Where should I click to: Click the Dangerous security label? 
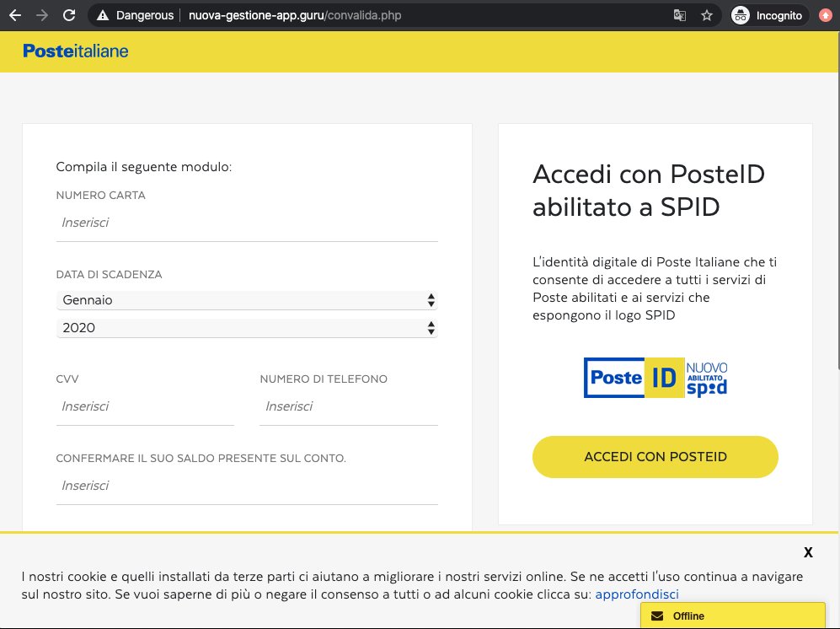(145, 15)
